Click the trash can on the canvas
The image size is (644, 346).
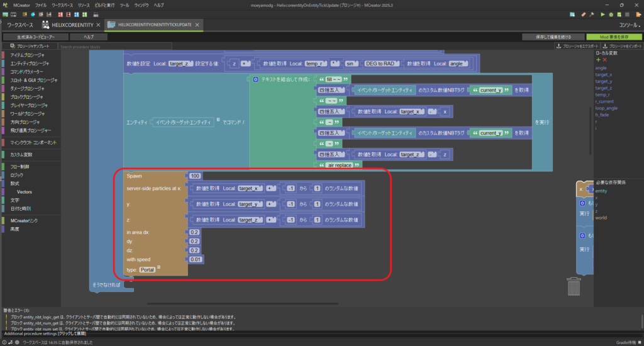574,286
